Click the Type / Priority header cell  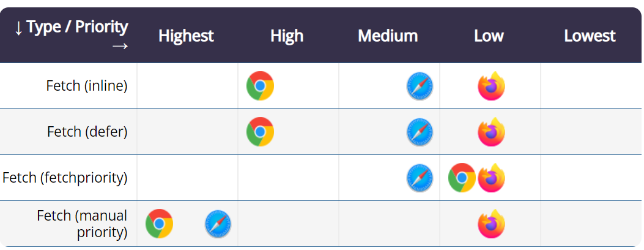pos(70,36)
